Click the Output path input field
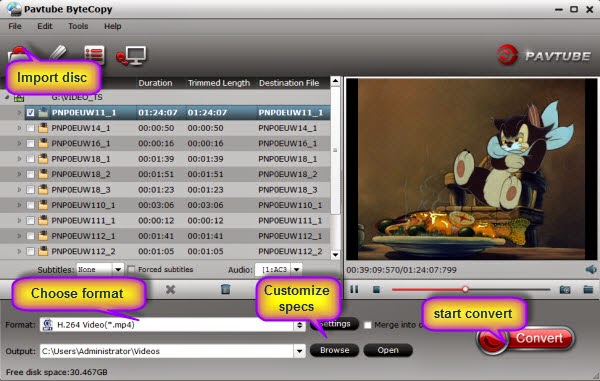 point(167,351)
